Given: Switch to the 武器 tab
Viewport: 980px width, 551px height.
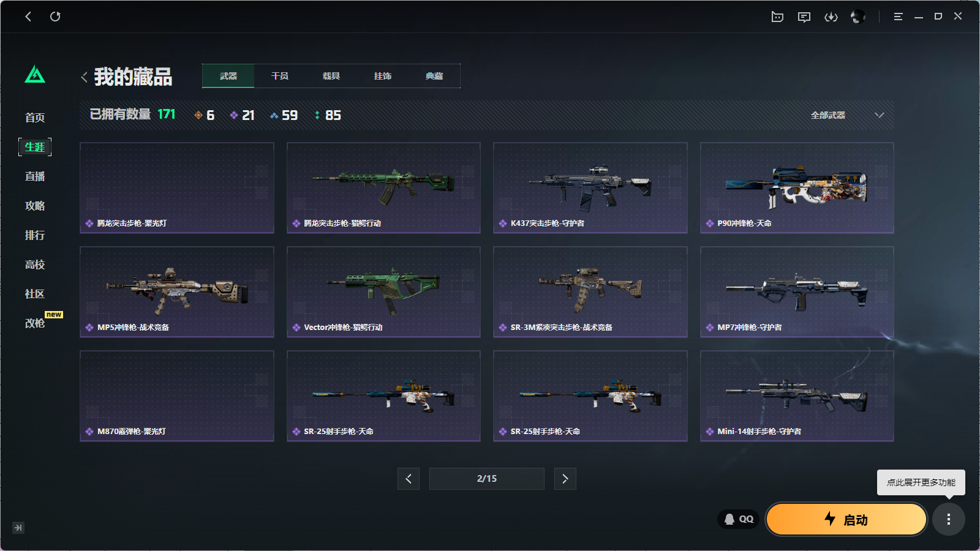Looking at the screenshot, I should tap(228, 76).
